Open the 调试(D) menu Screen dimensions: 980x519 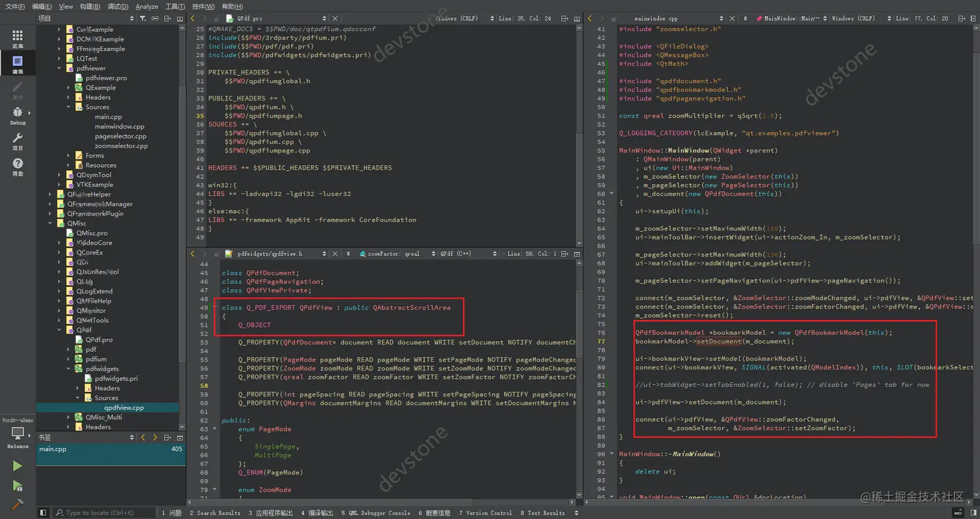[117, 6]
